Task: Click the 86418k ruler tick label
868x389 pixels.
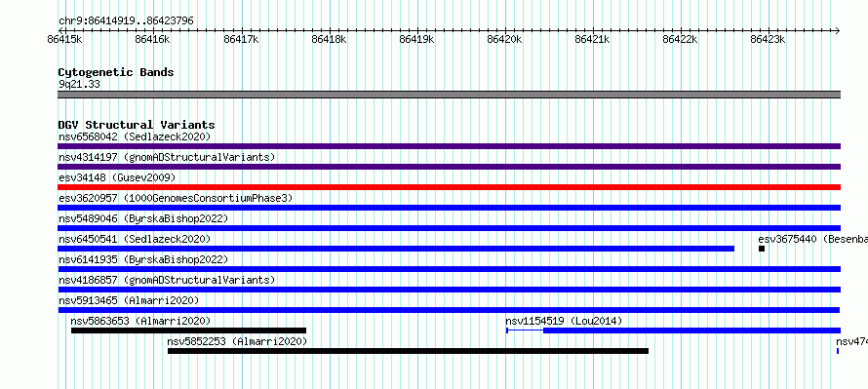Action: tap(329, 39)
